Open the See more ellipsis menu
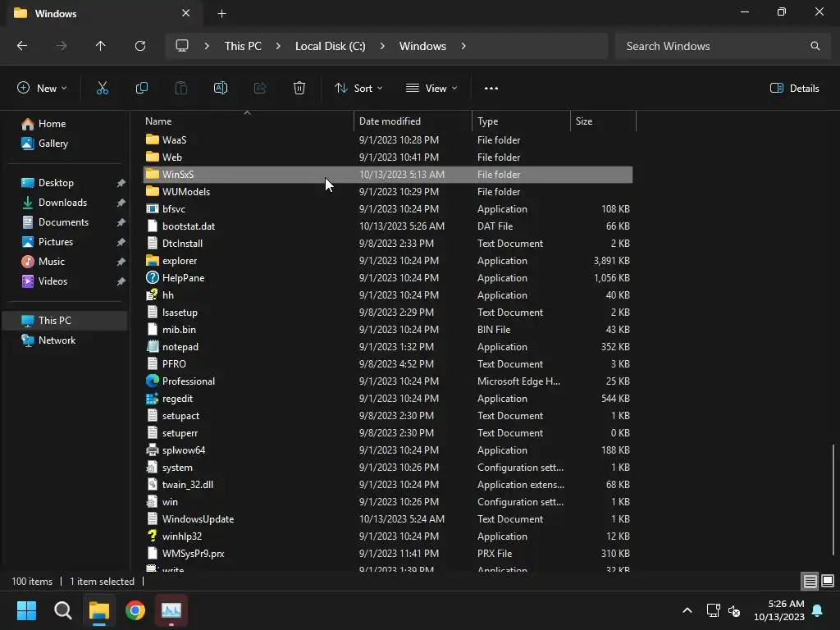This screenshot has height=630, width=840. click(x=491, y=89)
